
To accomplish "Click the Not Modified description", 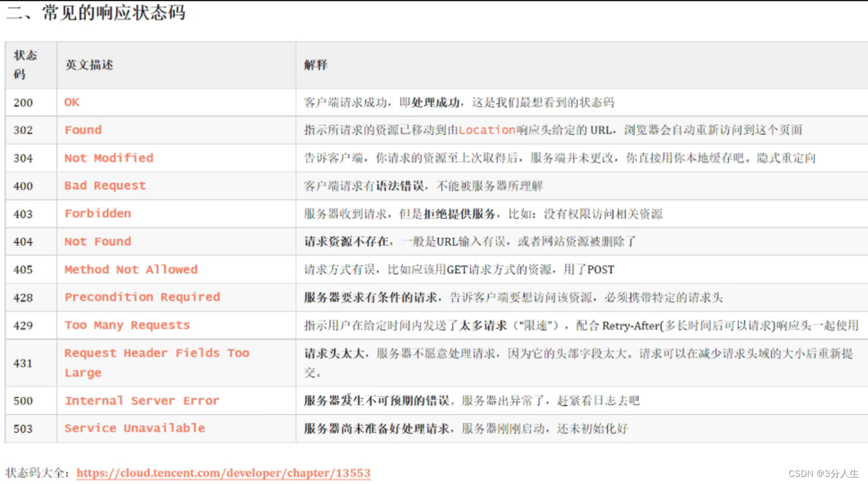I will 109,158.
